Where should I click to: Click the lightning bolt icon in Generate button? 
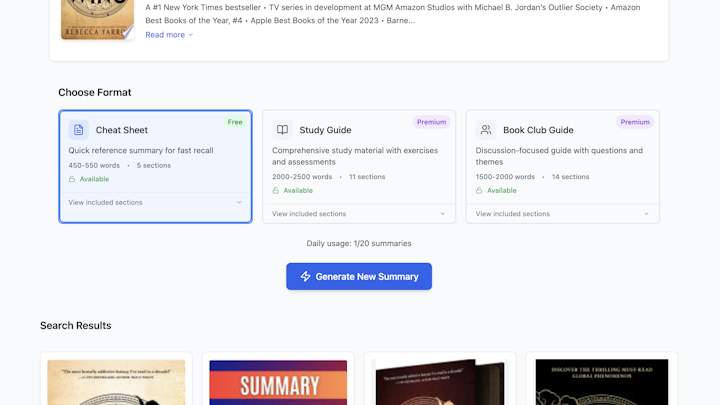(x=305, y=276)
